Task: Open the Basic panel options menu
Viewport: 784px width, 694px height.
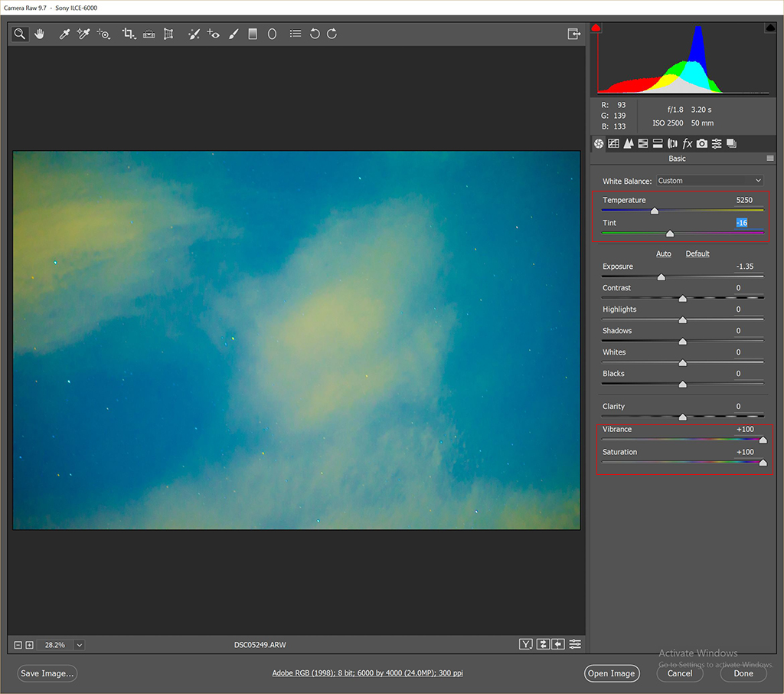Action: (770, 159)
